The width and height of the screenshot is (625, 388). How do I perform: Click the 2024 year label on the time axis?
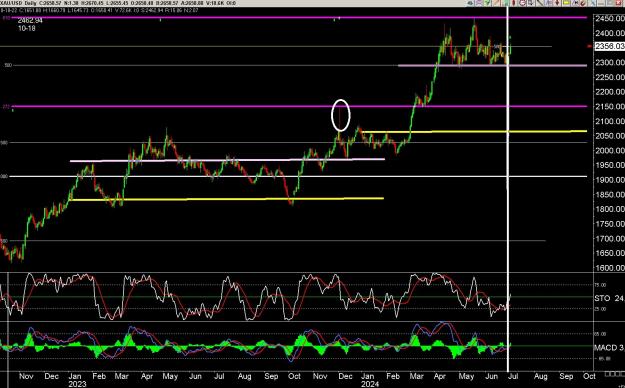coord(370,384)
